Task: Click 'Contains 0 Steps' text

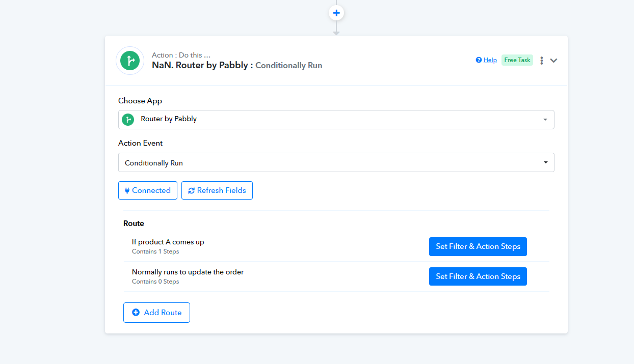Action: [x=155, y=282]
